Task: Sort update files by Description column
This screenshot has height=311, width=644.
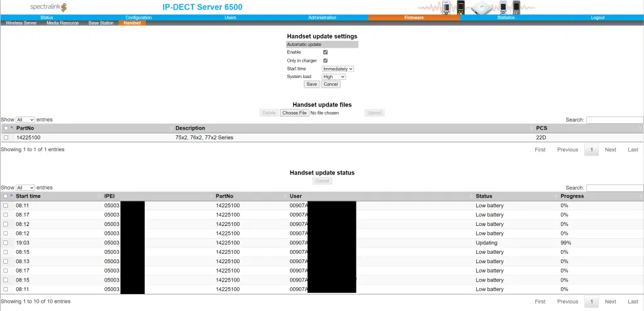Action: 190,128
